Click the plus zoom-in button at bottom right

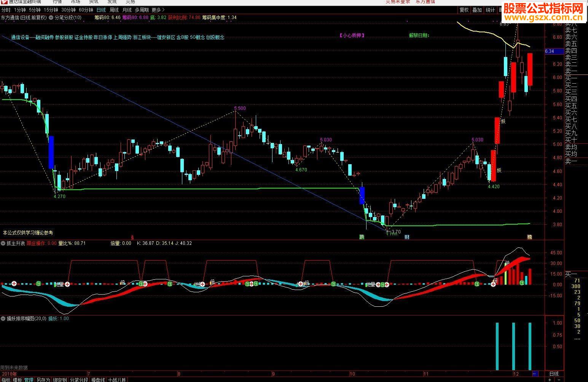[550, 380]
